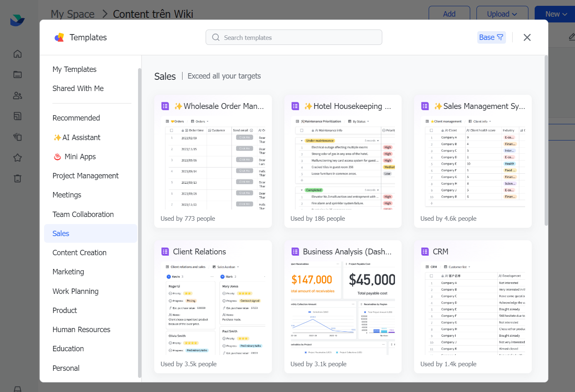Click Content trên Wiki breadcrumb
The image size is (575, 392).
coord(153,14)
